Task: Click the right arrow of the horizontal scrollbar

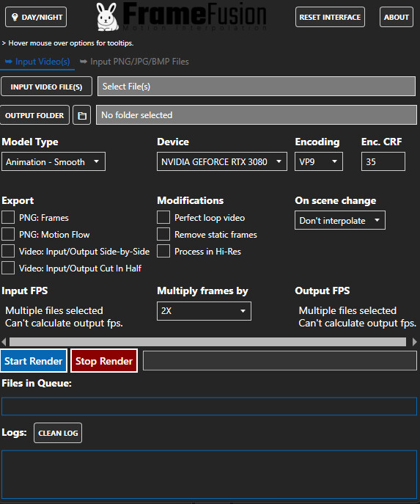Action: point(415,342)
